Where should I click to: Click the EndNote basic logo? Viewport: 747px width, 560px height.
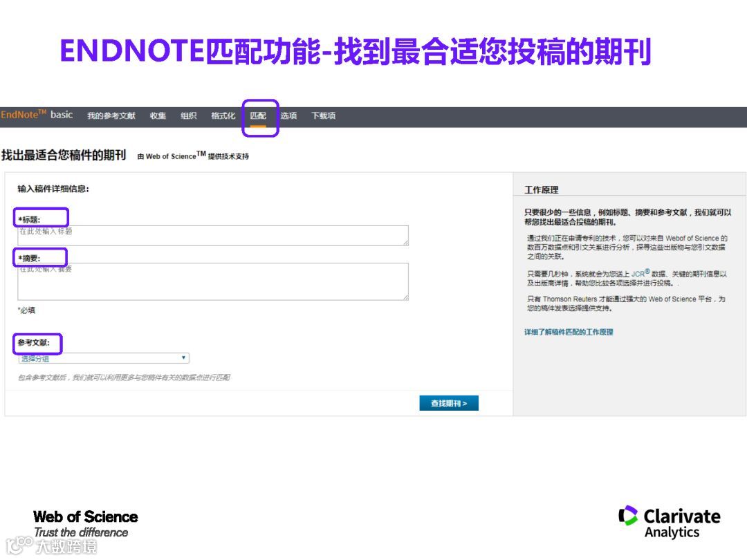(x=37, y=115)
